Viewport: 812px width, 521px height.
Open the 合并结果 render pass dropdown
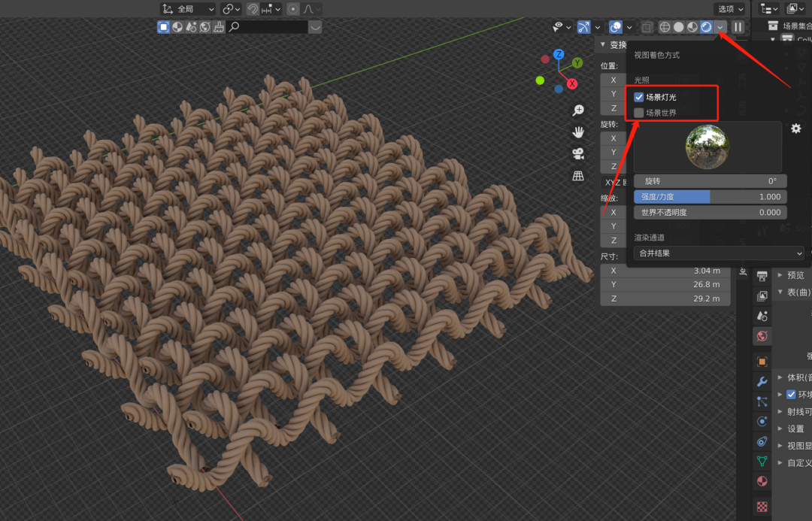click(x=719, y=253)
